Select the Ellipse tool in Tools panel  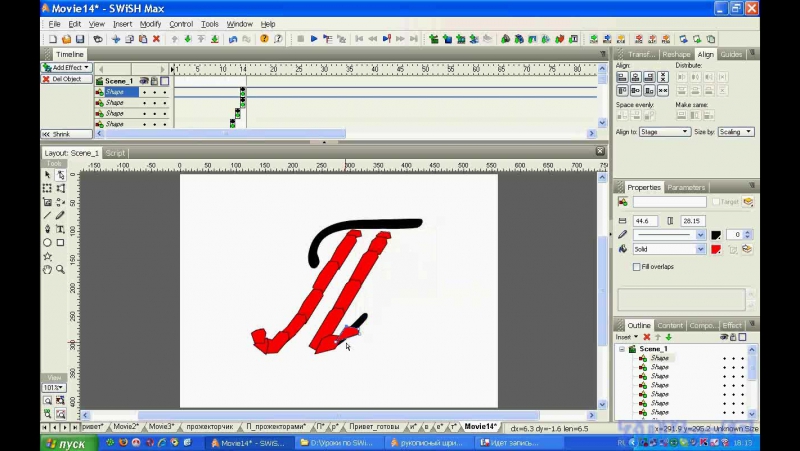[x=47, y=242]
